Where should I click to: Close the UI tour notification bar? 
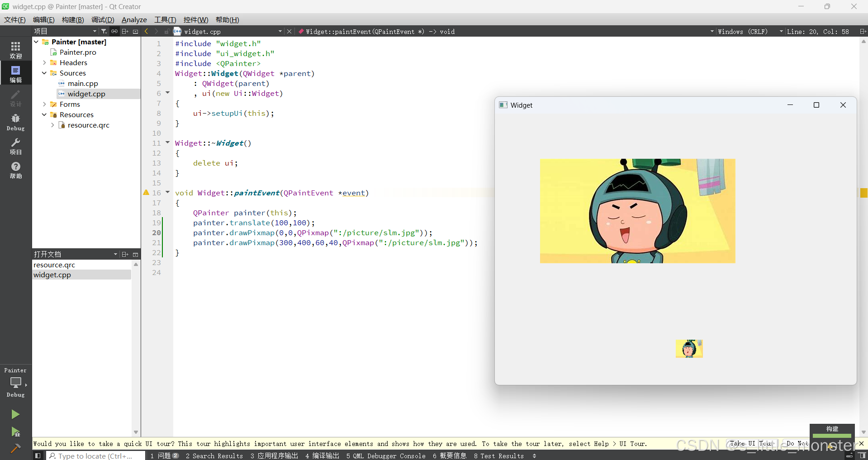point(862,443)
